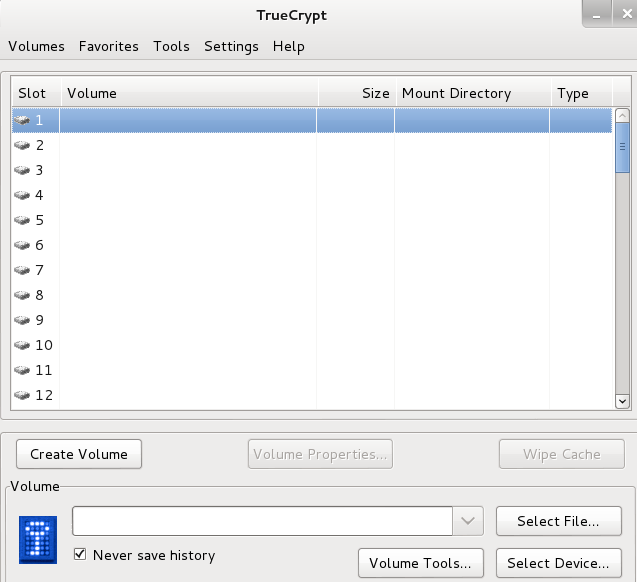Select the slot number "2" row text
The height and width of the screenshot is (582, 637).
(x=39, y=145)
